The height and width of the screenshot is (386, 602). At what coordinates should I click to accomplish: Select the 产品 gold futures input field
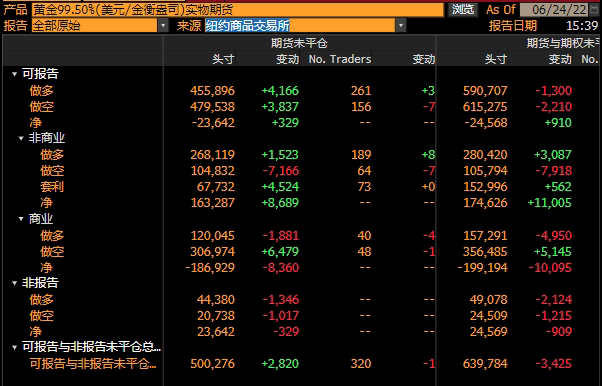coord(238,10)
